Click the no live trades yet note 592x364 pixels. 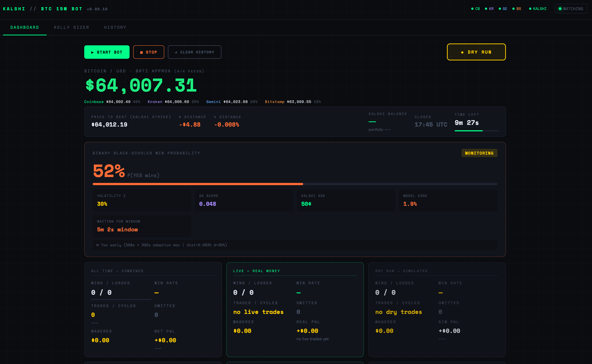coord(312,339)
